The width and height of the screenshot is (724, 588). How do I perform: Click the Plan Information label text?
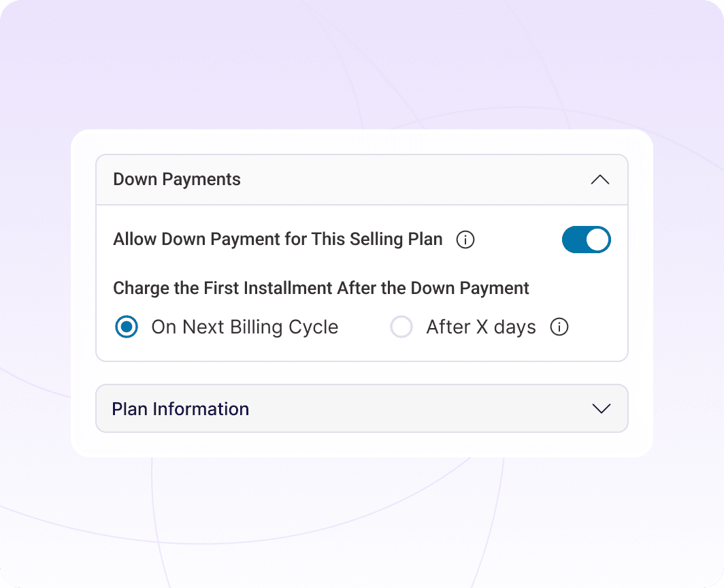pyautogui.click(x=180, y=409)
